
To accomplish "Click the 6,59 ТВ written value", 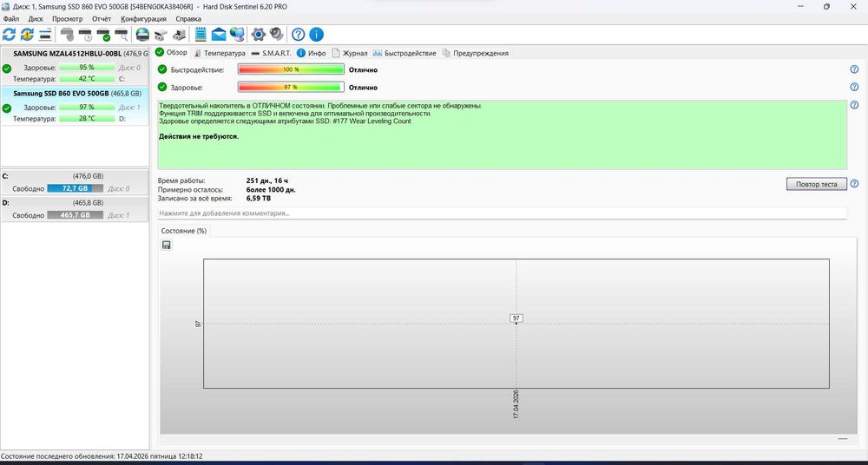I will click(x=259, y=198).
